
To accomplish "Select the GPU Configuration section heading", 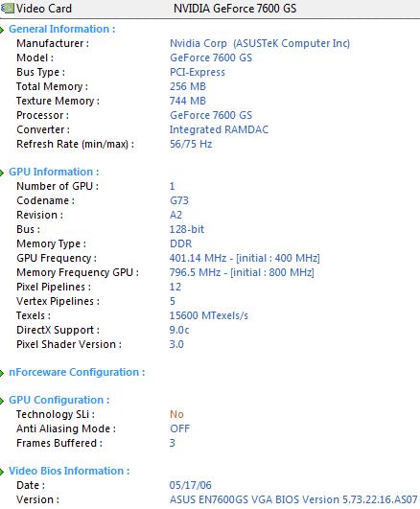I will (58, 400).
